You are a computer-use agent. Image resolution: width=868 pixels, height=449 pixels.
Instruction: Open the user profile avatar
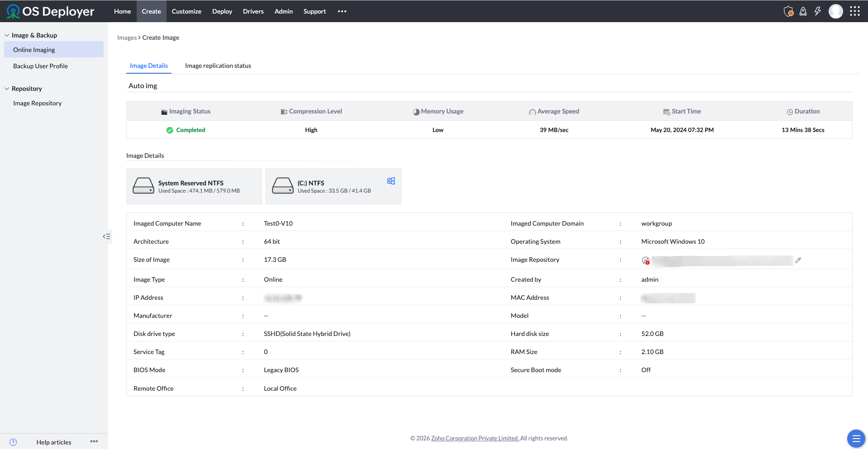click(x=835, y=11)
